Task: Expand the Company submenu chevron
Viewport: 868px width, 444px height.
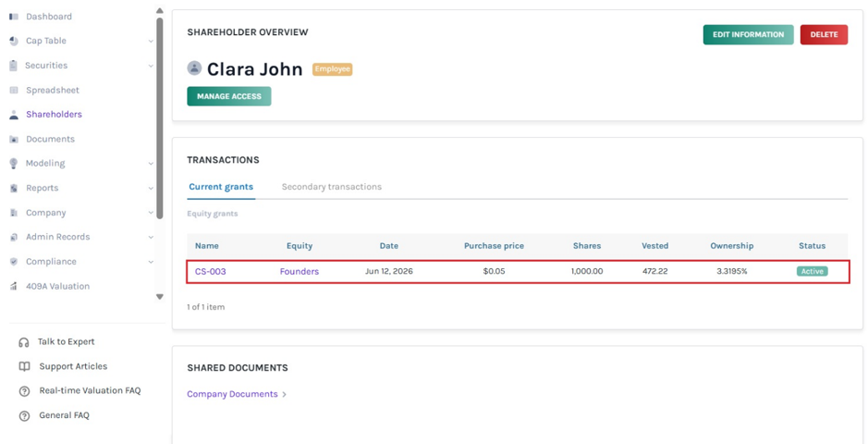Action: 151,213
